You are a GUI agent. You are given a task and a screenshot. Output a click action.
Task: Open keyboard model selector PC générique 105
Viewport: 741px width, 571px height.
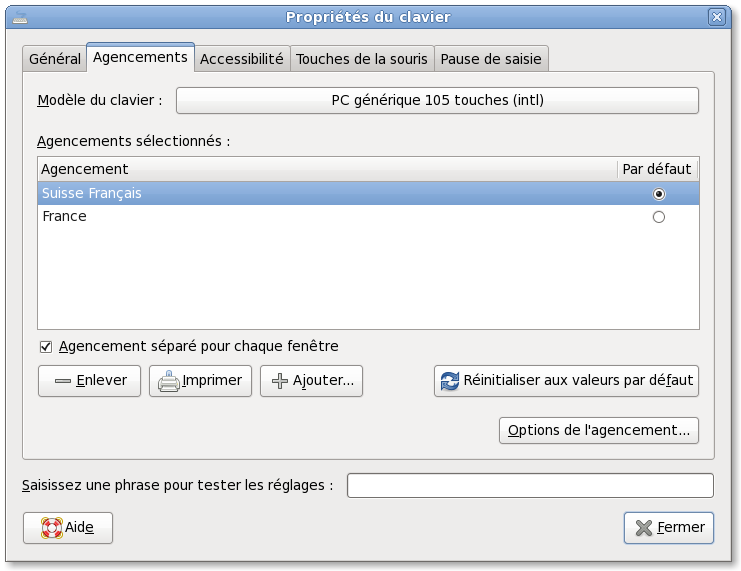tap(437, 101)
